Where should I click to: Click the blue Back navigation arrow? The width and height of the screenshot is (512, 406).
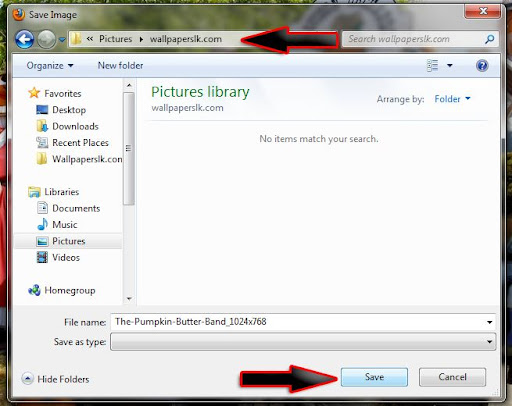click(24, 39)
